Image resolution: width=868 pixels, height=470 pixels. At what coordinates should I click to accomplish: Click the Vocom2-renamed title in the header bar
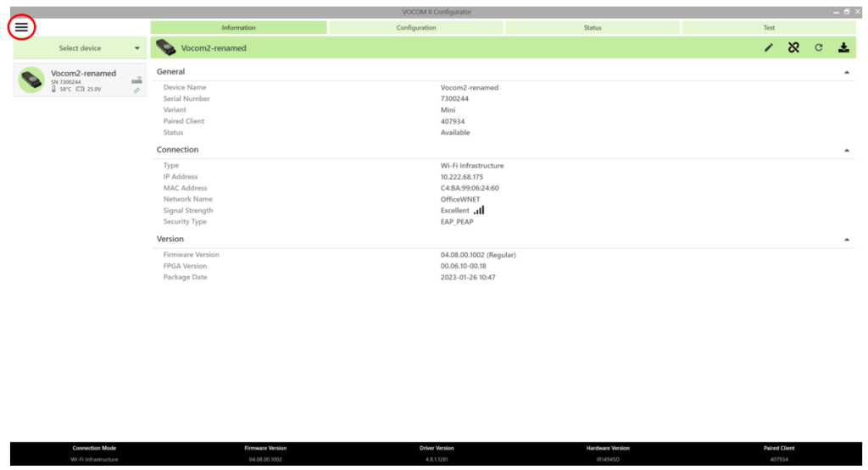214,48
